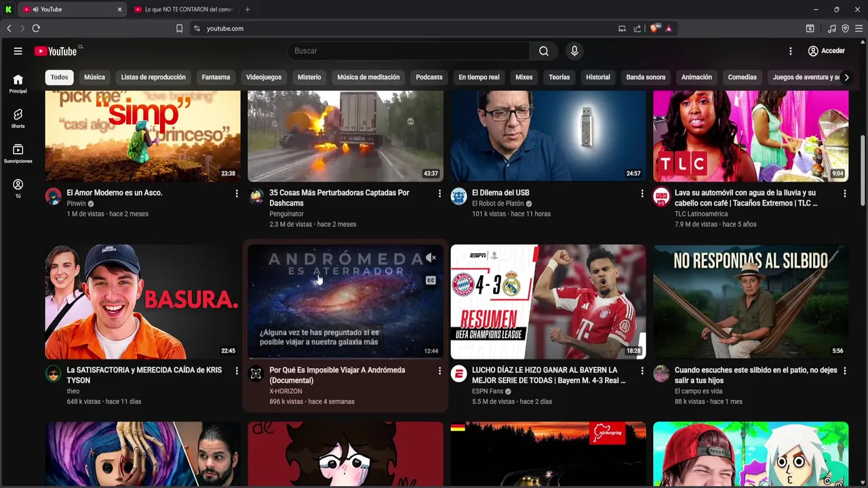
Task: Select the En tiempo real chip
Action: tap(479, 77)
